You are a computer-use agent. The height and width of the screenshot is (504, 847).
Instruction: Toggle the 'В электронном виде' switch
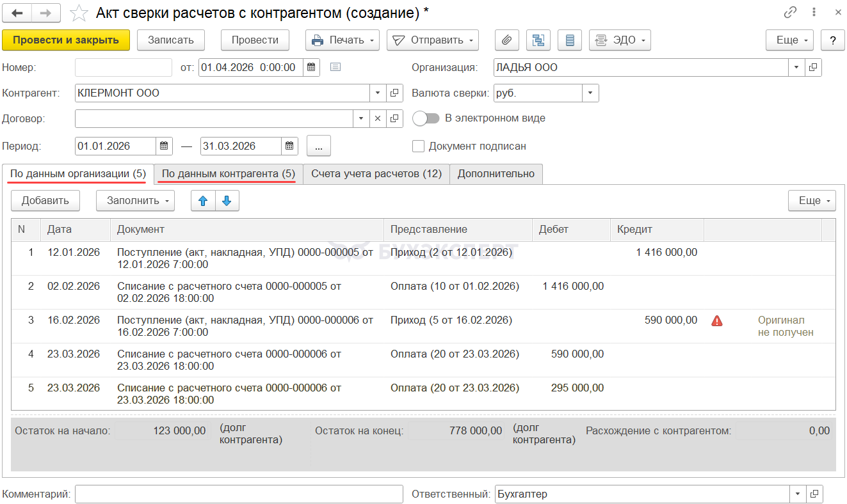pyautogui.click(x=426, y=118)
